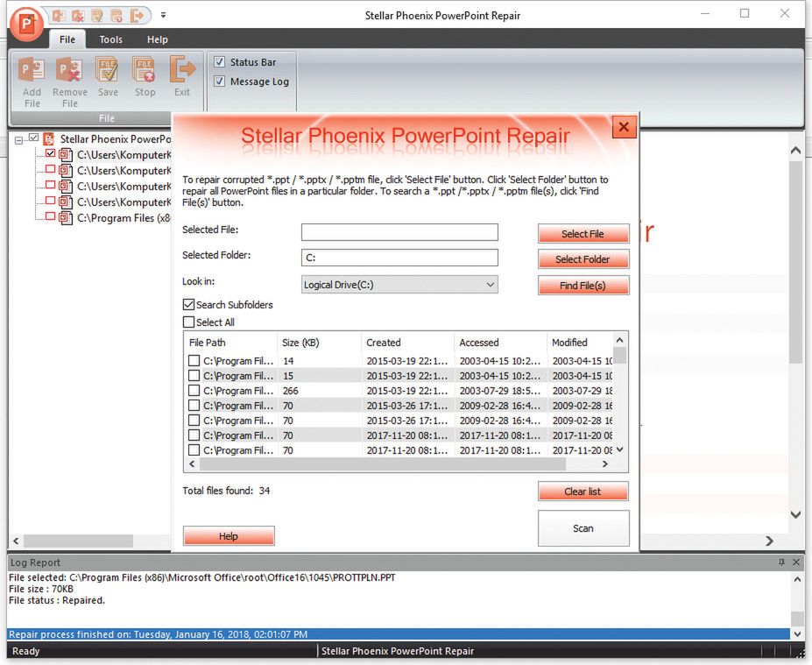Click main window horizontal scroll right arrow
Screen dimensions: 812x665
click(x=770, y=541)
